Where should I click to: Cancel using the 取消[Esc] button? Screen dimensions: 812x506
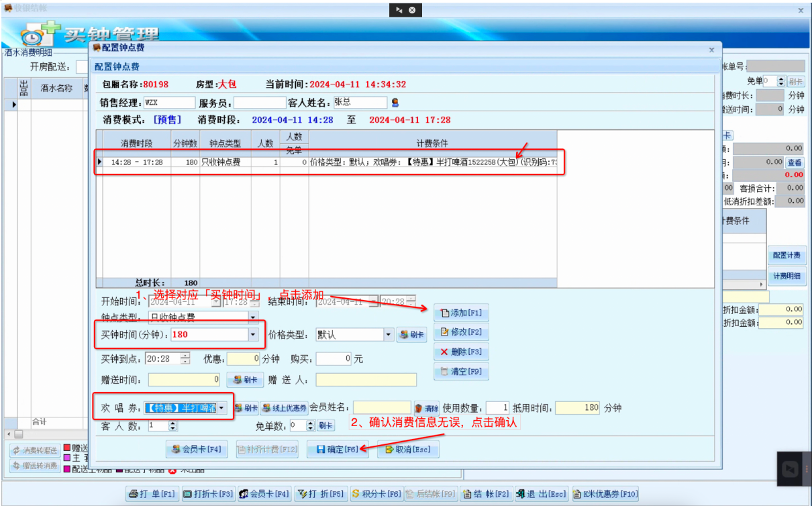(x=407, y=450)
